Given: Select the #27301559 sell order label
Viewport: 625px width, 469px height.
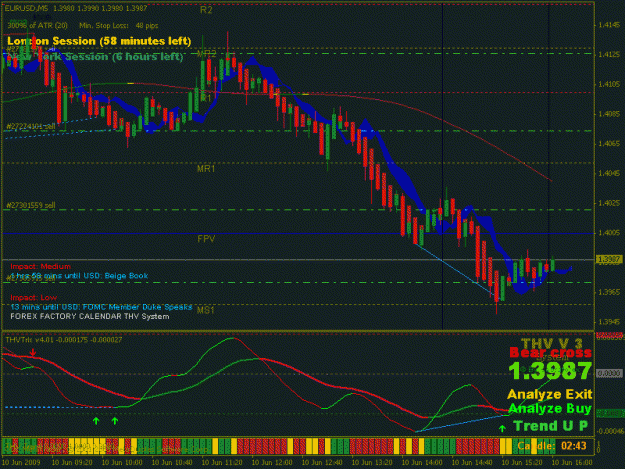Looking at the screenshot, I should tap(31, 206).
